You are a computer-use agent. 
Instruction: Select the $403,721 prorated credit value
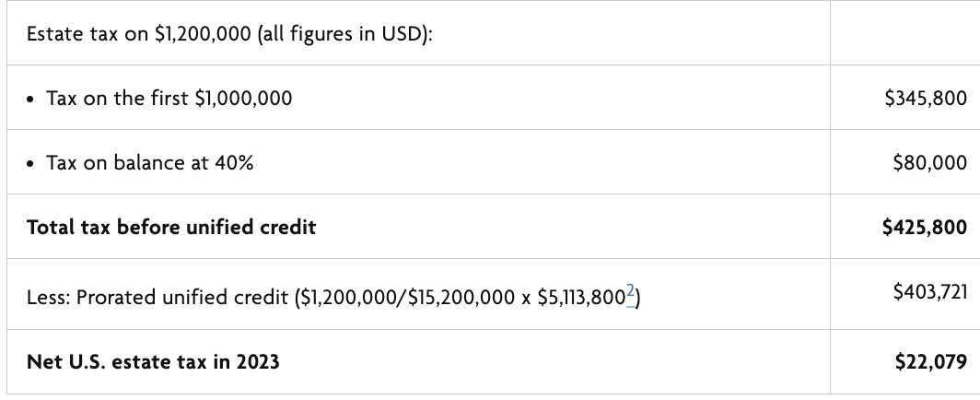[930, 292]
